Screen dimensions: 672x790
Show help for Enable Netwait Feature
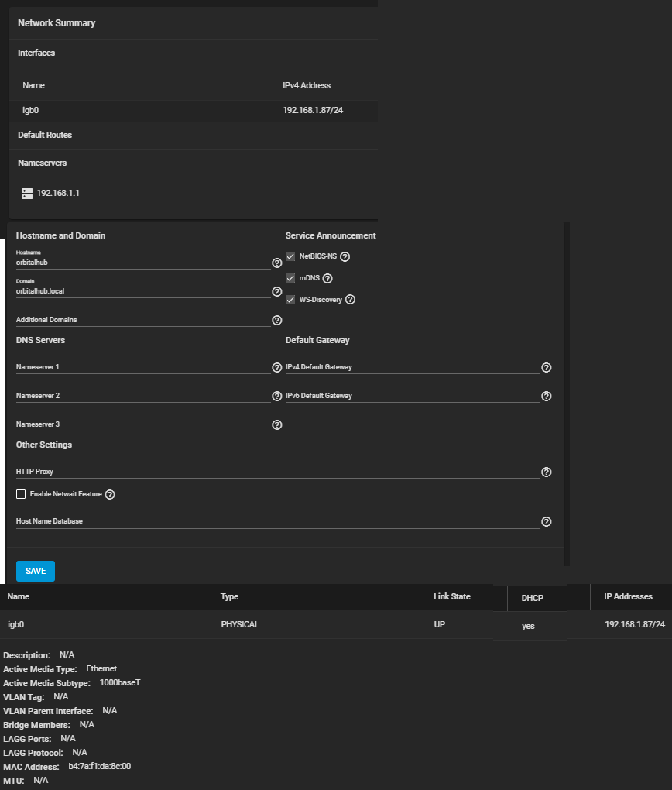coord(110,495)
